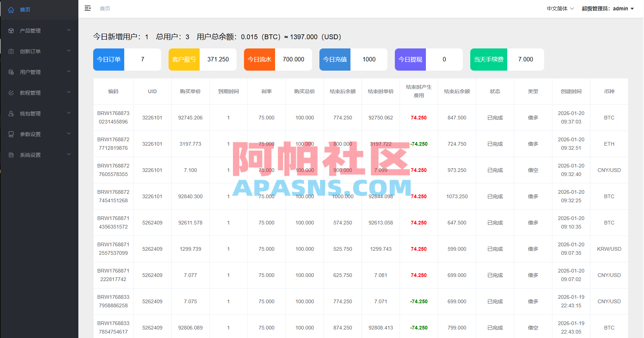This screenshot has width=644, height=338.
Task: Click the blue 今日订单 stat card
Action: click(x=127, y=60)
